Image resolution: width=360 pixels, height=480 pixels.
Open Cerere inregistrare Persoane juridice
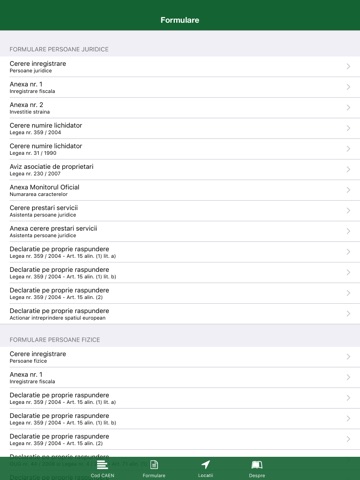pos(180,67)
